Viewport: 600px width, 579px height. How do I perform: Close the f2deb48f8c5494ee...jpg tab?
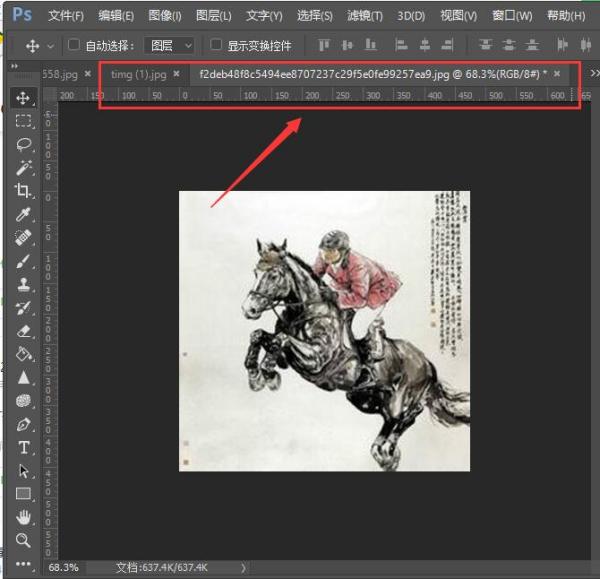click(x=557, y=73)
